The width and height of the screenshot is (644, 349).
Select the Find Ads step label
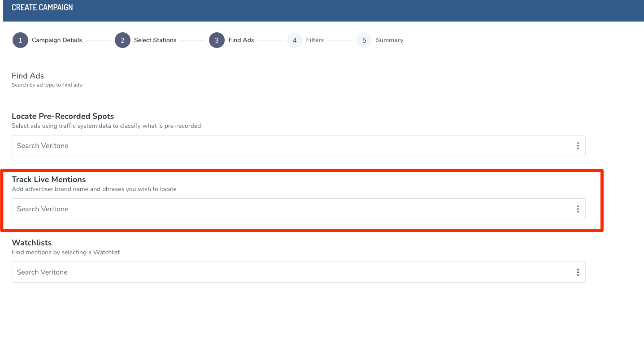241,40
